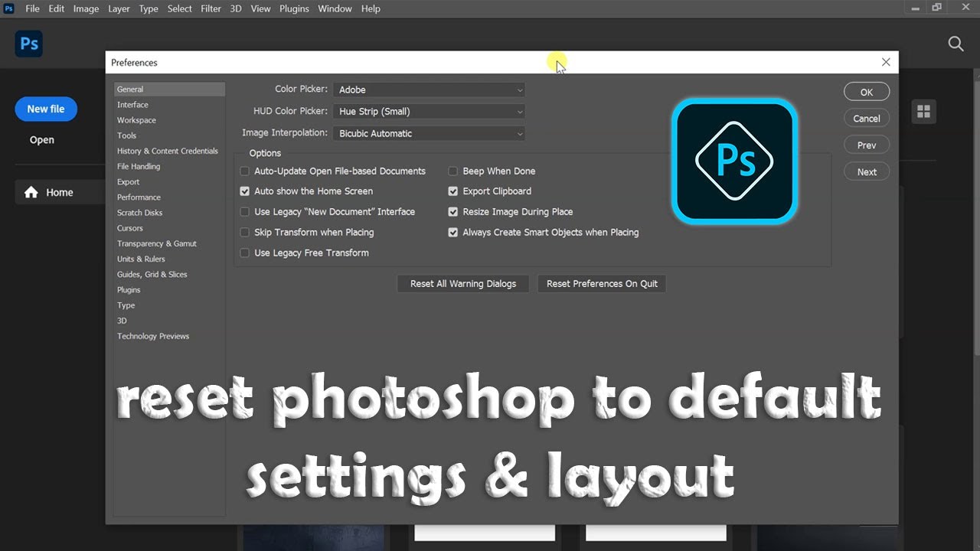Open the 3D menu
The height and width of the screenshot is (551, 980).
tap(236, 8)
